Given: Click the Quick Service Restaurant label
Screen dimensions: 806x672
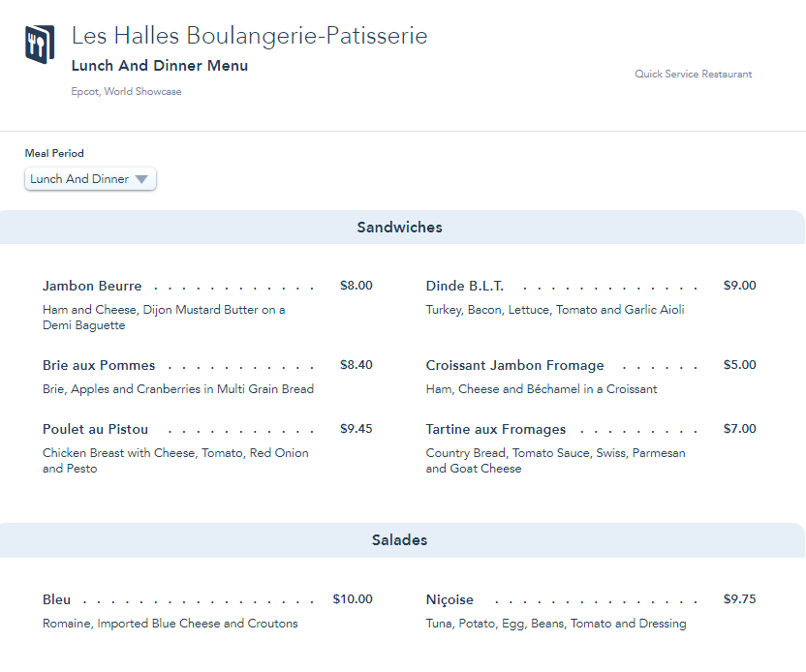Looking at the screenshot, I should click(693, 75).
